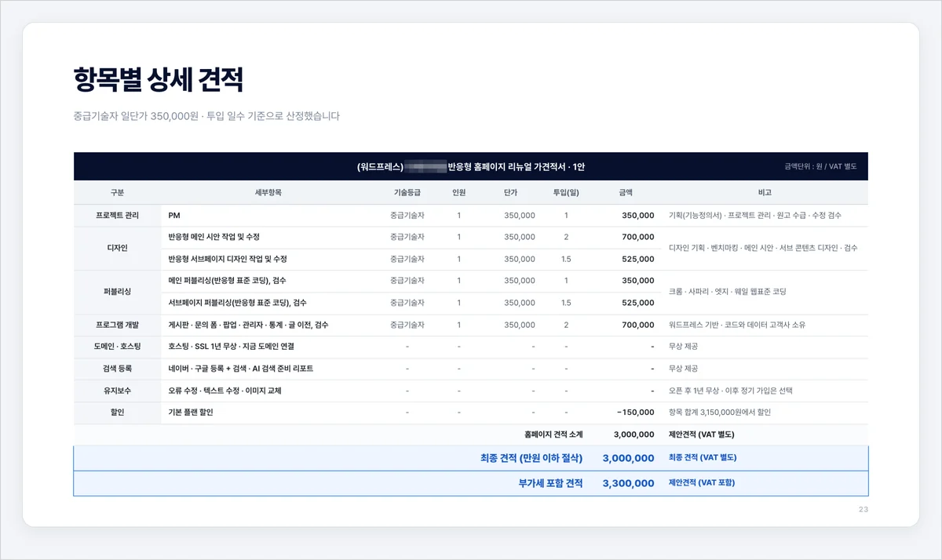This screenshot has width=942, height=560.
Task: Click the '최종 견적 (VAT 별도)' note
Action: (x=703, y=458)
